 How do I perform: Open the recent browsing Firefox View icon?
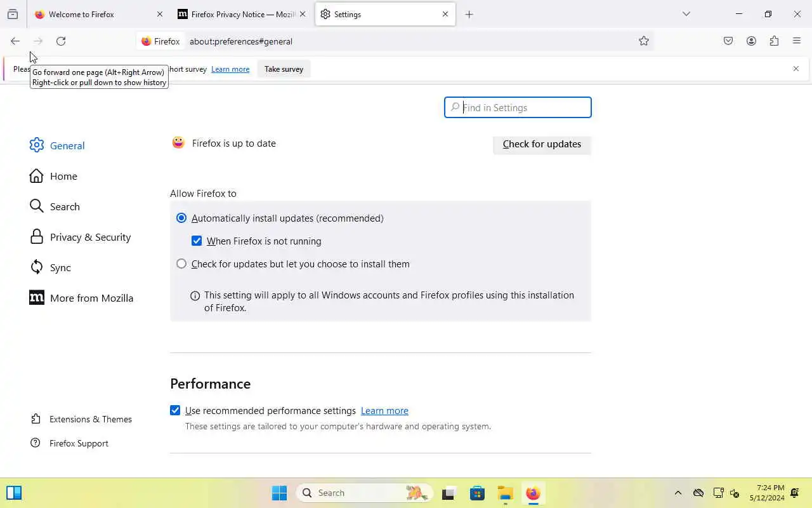[13, 14]
